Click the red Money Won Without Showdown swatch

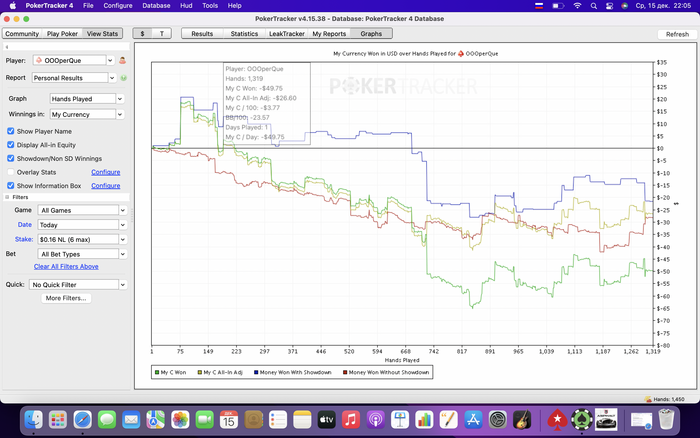(x=345, y=372)
